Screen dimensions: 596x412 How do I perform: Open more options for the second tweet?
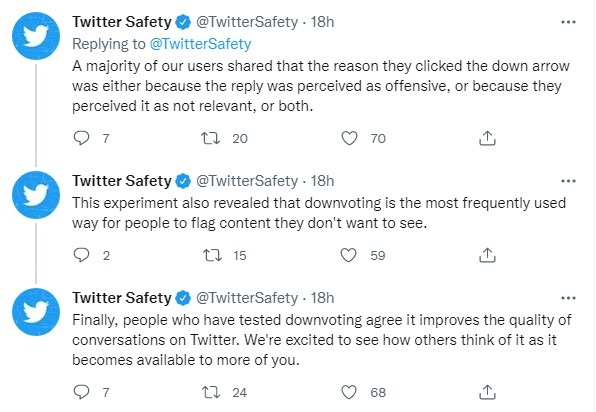click(568, 181)
